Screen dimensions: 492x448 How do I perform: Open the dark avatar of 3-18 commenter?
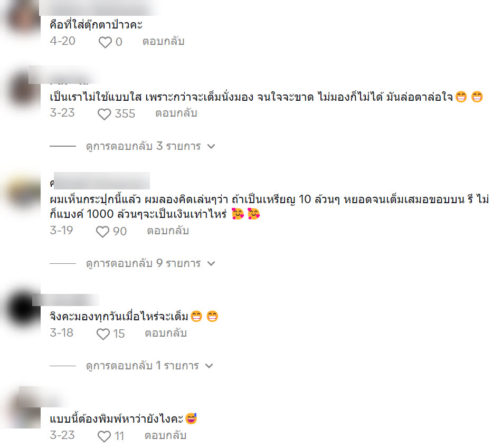21,309
